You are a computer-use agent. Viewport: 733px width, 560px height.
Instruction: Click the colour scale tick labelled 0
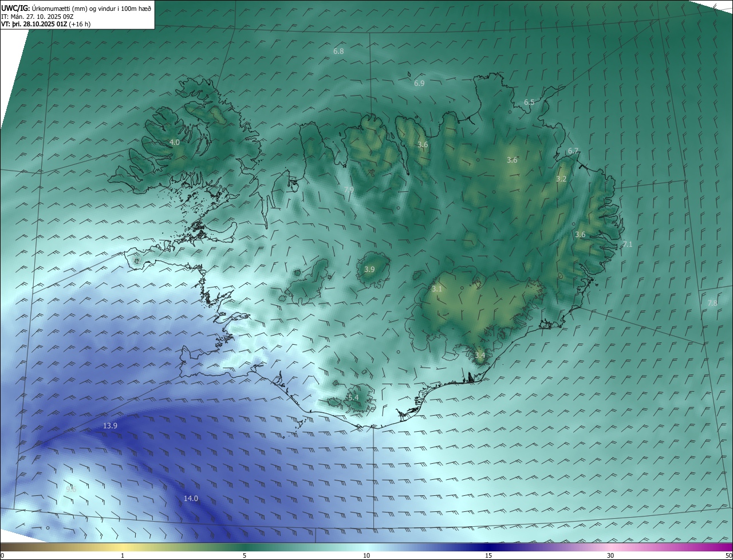click(2, 555)
